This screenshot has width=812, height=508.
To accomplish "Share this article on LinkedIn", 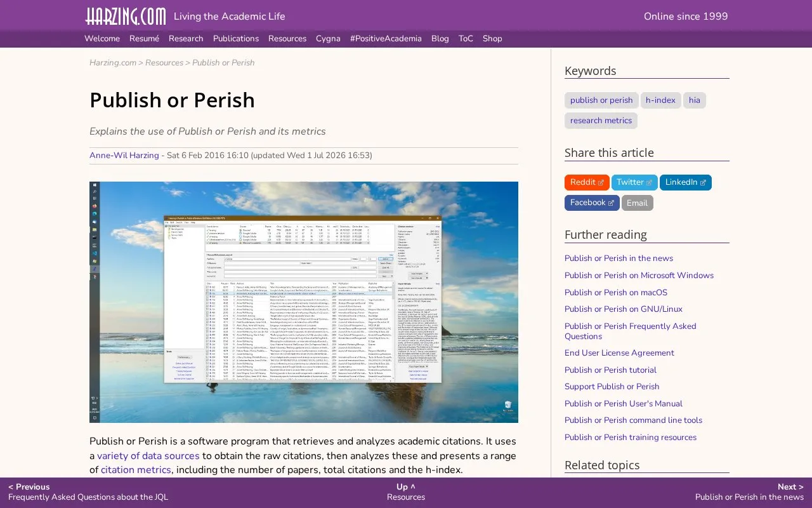I will pos(686,183).
